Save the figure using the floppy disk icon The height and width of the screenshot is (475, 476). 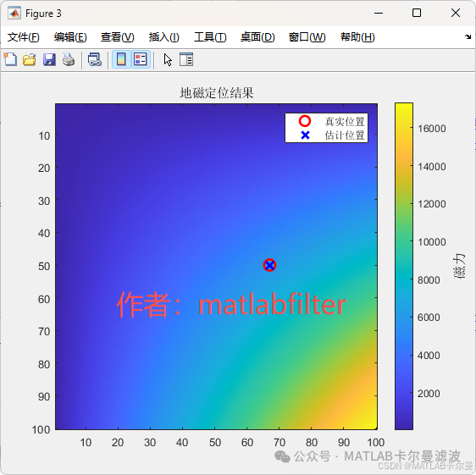49,59
